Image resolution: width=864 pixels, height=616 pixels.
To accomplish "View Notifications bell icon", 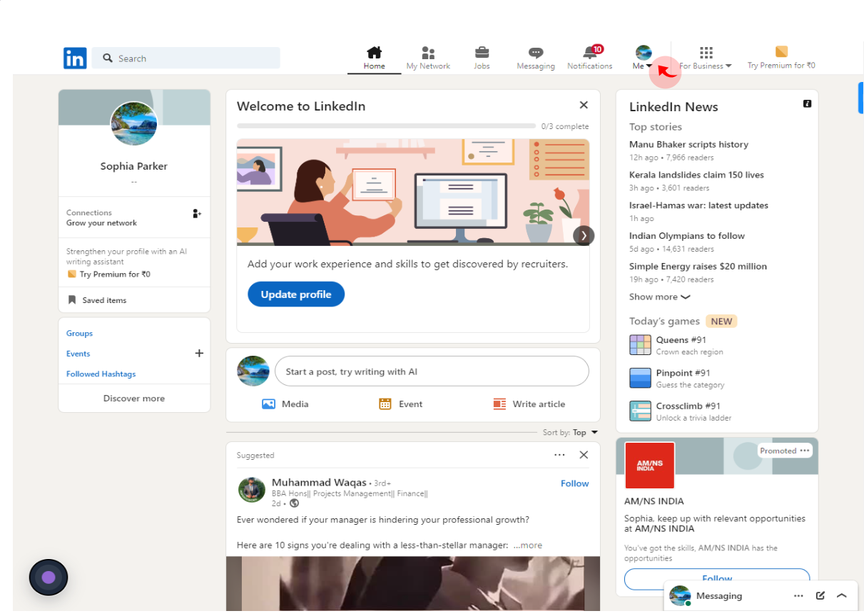I will tap(589, 53).
